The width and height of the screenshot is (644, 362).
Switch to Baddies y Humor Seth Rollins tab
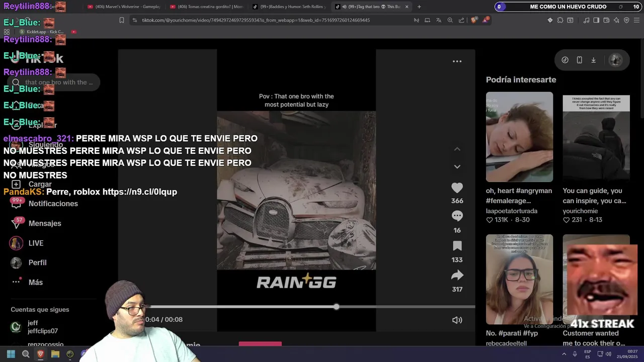point(289,7)
